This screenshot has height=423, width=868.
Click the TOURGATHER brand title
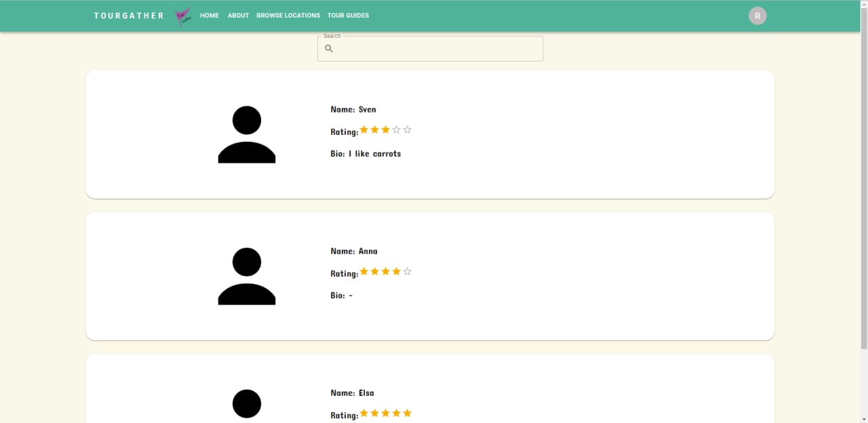(x=129, y=16)
